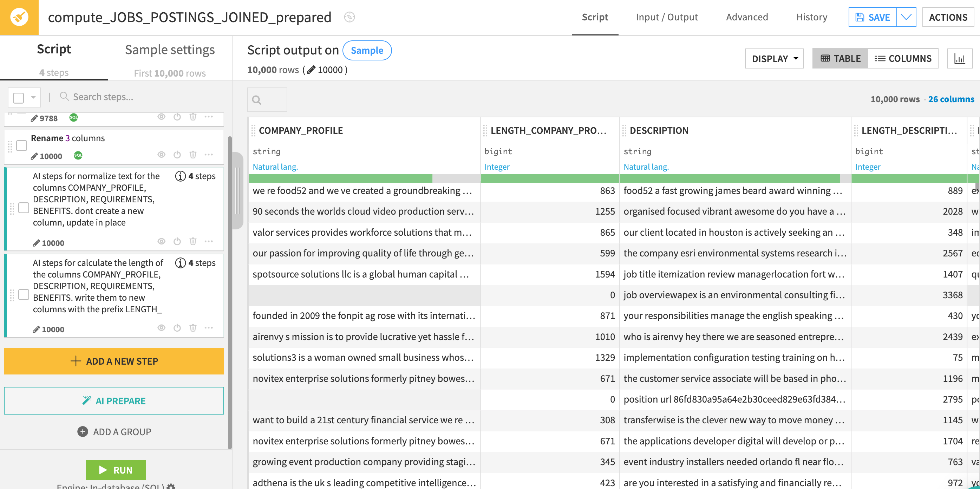This screenshot has height=489, width=980.
Task: Expand the SAVE button dropdown arrow
Action: pyautogui.click(x=906, y=18)
